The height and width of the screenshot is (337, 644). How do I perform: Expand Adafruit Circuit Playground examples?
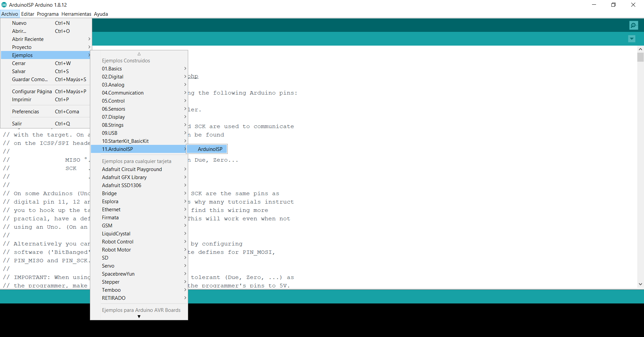[139, 169]
